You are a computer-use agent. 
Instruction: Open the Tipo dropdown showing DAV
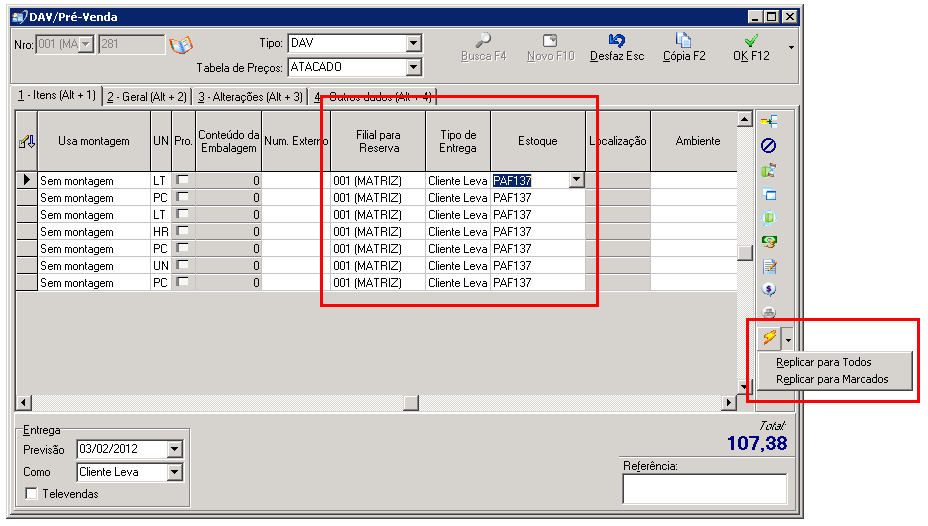(414, 43)
